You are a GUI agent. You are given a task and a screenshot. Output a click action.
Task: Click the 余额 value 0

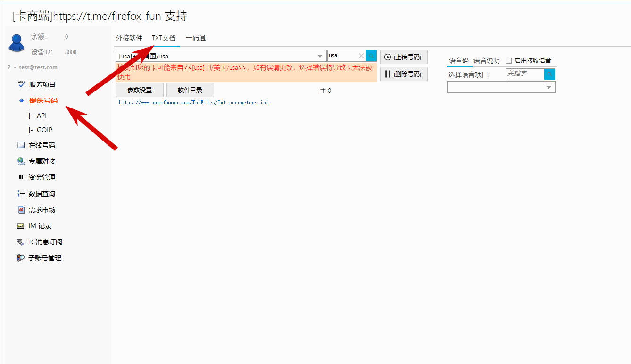click(66, 37)
